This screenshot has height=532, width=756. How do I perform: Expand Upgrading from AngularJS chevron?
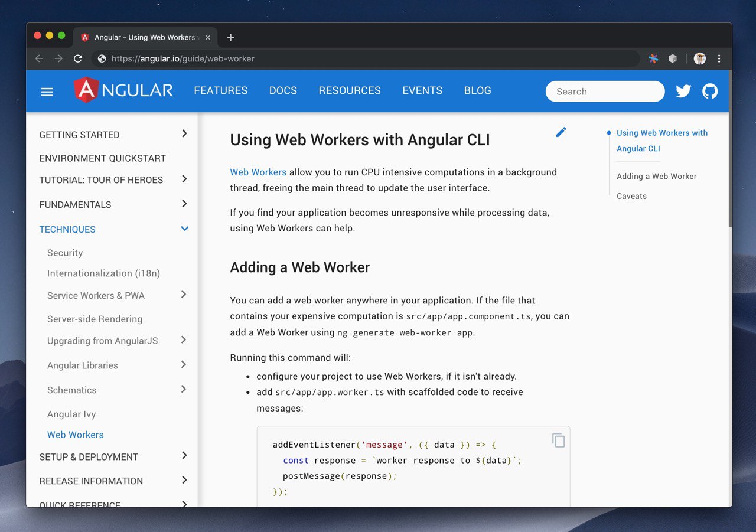[184, 340]
